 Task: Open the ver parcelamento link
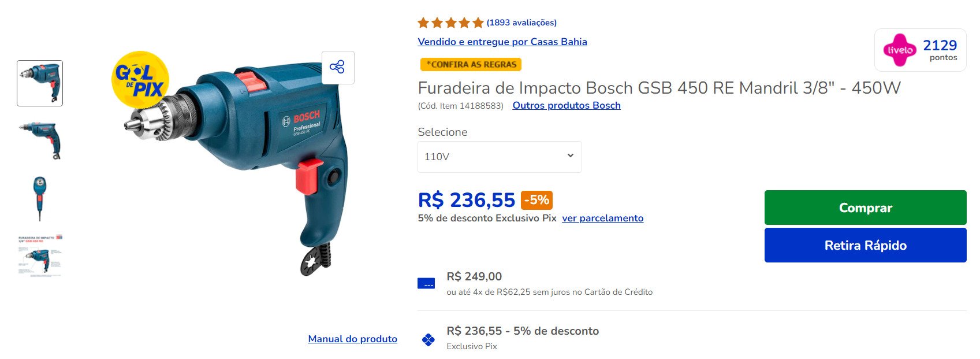[602, 218]
